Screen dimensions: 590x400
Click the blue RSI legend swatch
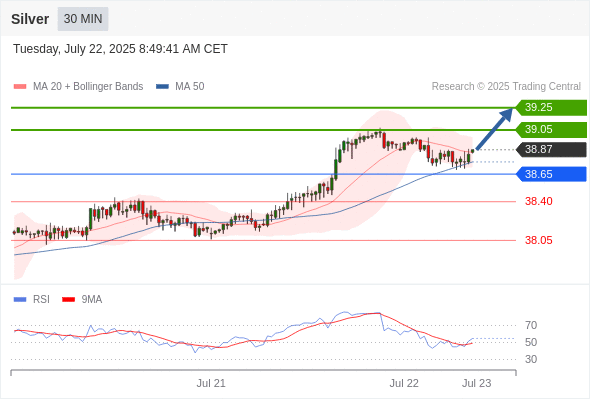[20, 300]
